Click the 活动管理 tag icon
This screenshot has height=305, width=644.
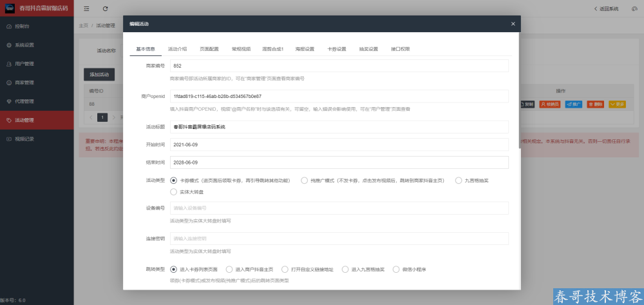pos(9,120)
